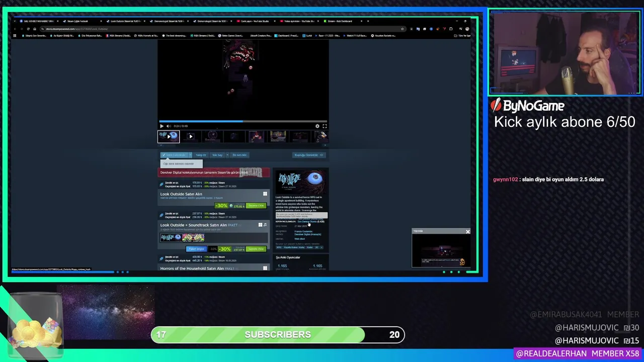Screen dimensions: 644x362
Task: Click Windows platform icon on Look Outside purchase
Action: point(265,194)
